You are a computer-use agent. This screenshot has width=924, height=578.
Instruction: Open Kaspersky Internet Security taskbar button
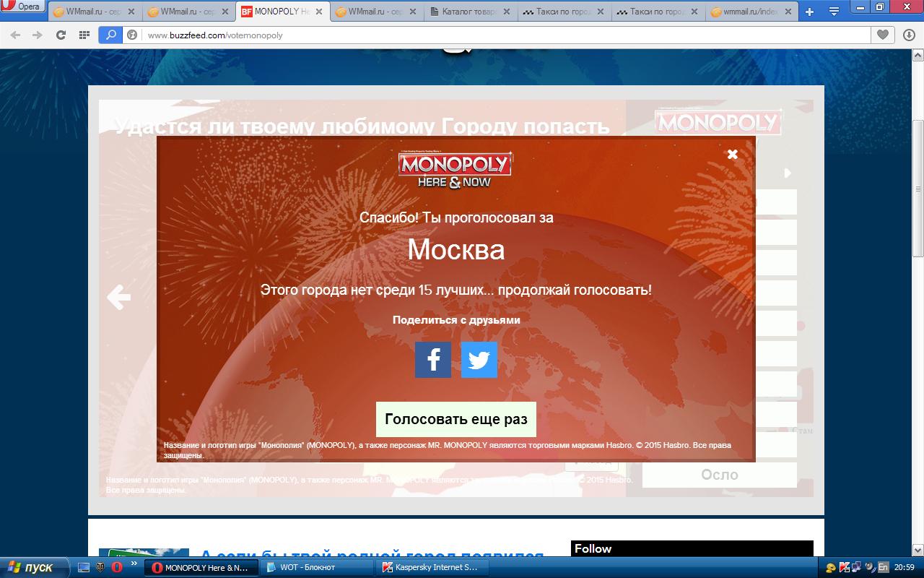[x=431, y=568]
